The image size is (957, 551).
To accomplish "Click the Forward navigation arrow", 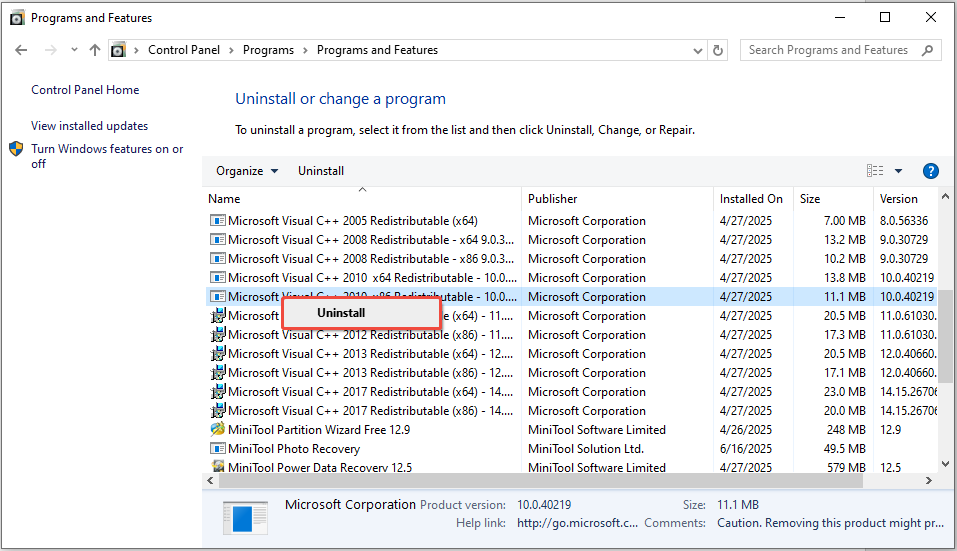I will coord(51,50).
